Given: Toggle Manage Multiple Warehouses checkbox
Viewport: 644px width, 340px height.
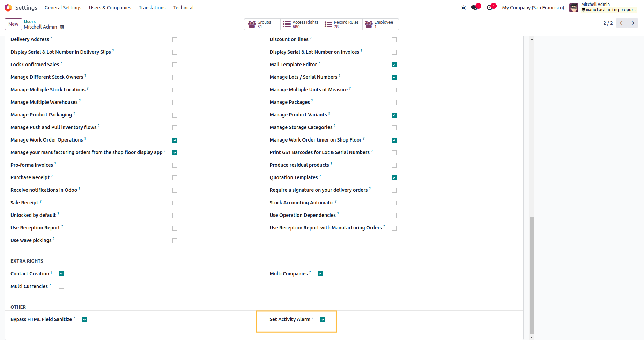Looking at the screenshot, I should point(175,103).
